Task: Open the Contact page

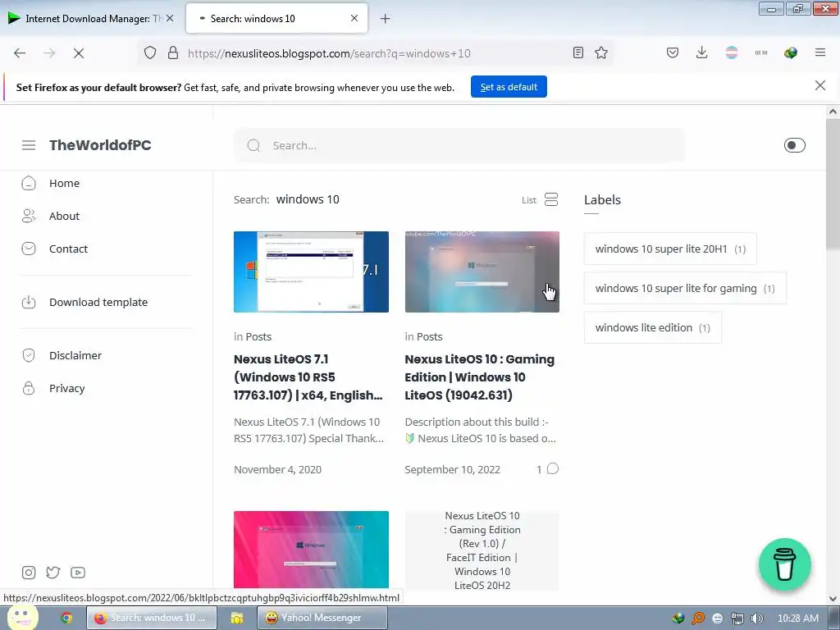Action: [68, 249]
